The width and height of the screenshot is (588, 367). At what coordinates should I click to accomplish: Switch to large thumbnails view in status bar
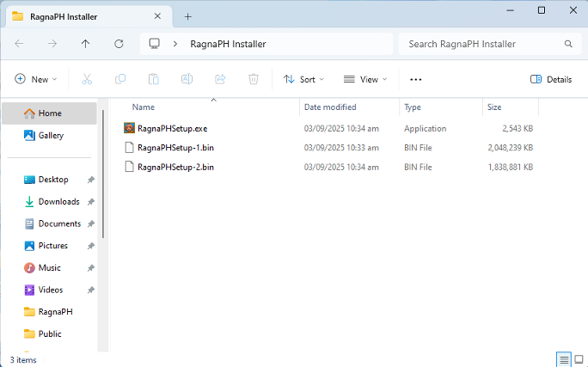click(579, 359)
